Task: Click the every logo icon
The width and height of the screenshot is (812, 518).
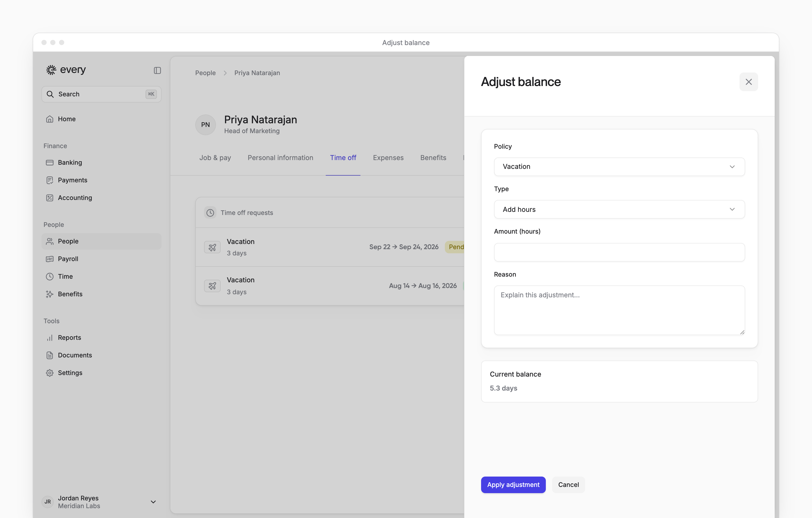Action: pyautogui.click(x=51, y=70)
